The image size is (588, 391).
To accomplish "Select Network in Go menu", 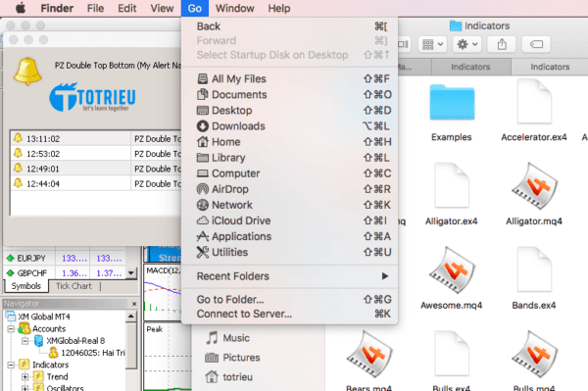I will (289, 205).
